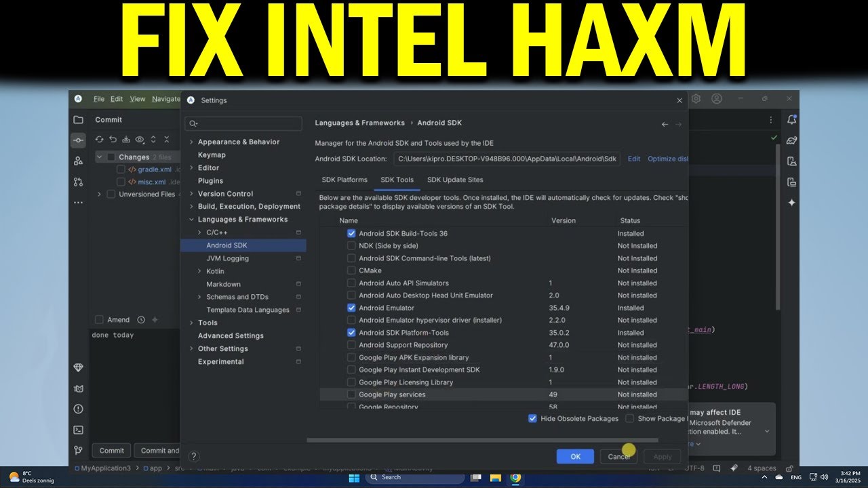Click Expand All icon in Commit toolbar
Viewport: 868px width, 488px height.
(153, 140)
